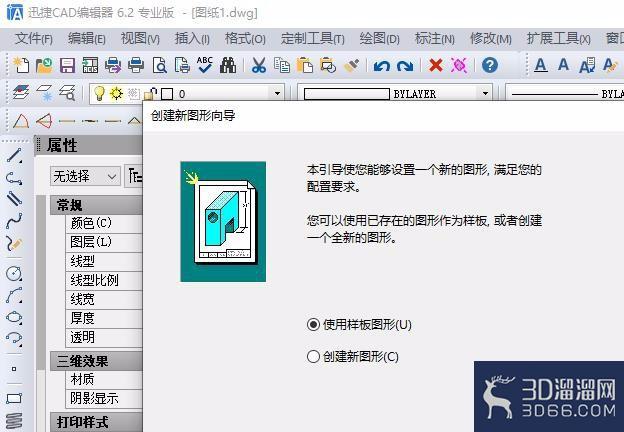624x432 pixels.
Task: Toggle the layer 0 padlock lock
Action: 150,93
